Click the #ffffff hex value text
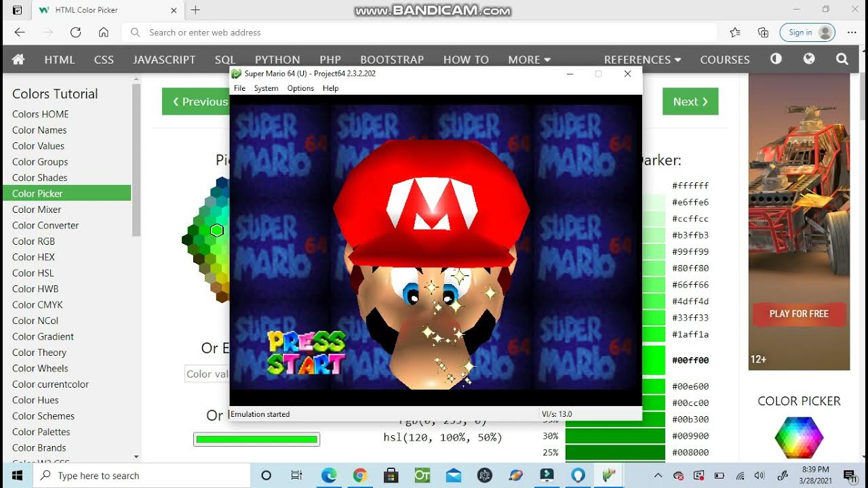Viewport: 868px width, 488px height. tap(690, 186)
